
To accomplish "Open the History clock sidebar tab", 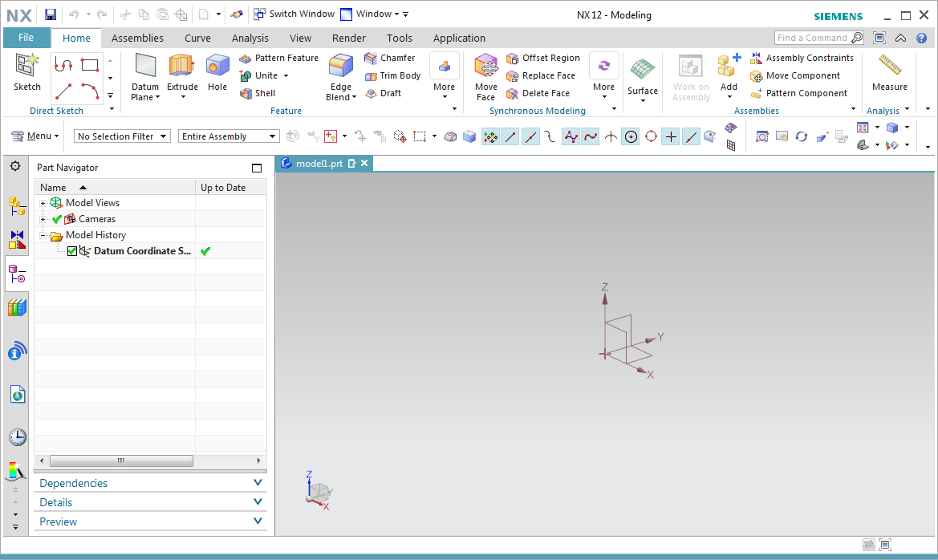I will (x=18, y=437).
